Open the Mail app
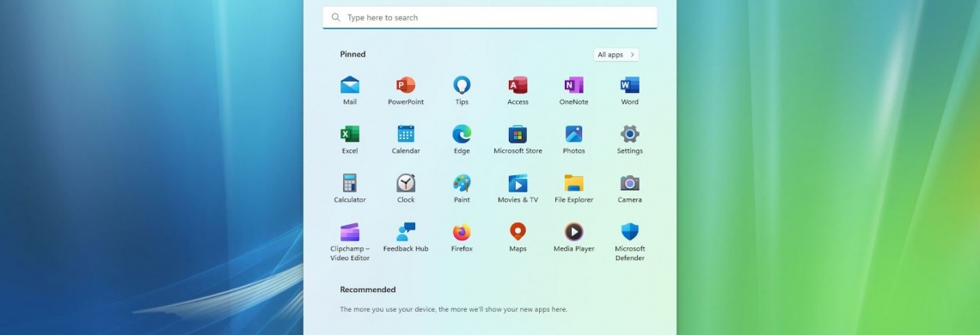Screen dimensions: 980x335 pyautogui.click(x=350, y=91)
